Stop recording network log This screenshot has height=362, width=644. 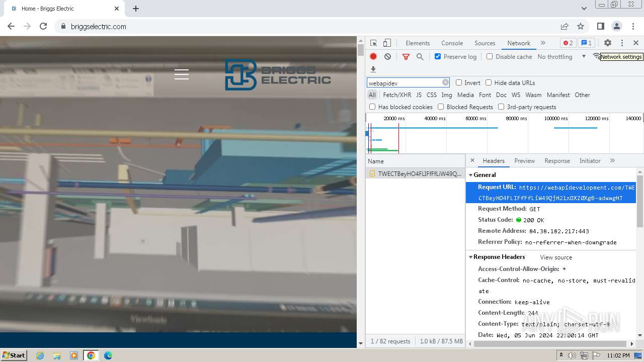pyautogui.click(x=373, y=57)
